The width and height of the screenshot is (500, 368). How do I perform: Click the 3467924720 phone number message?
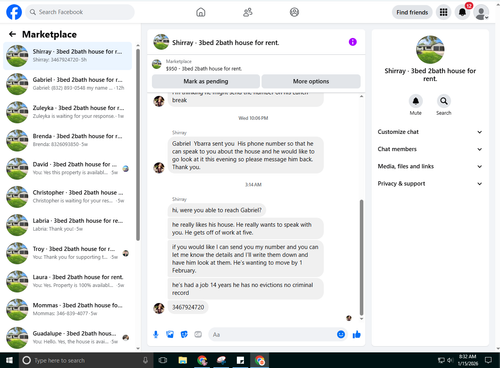pyautogui.click(x=188, y=307)
